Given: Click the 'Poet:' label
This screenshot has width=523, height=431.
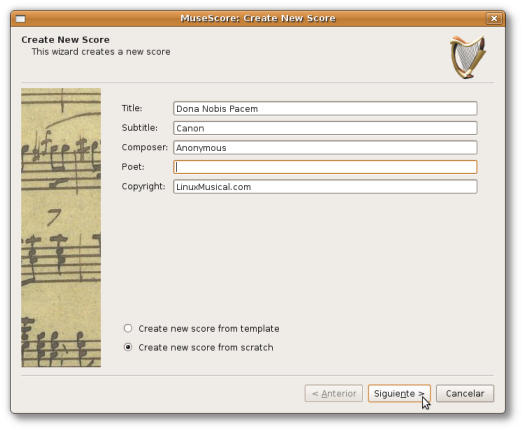Looking at the screenshot, I should point(133,167).
